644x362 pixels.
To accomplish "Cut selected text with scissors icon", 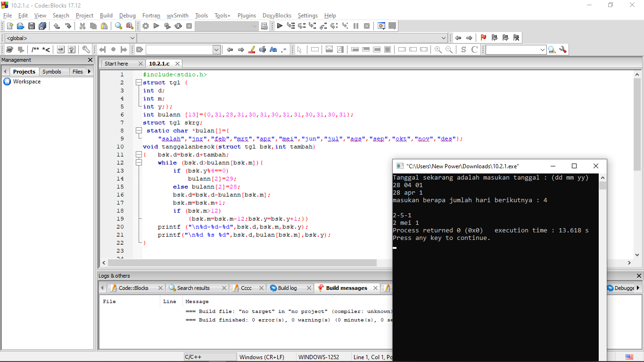I will click(x=83, y=26).
